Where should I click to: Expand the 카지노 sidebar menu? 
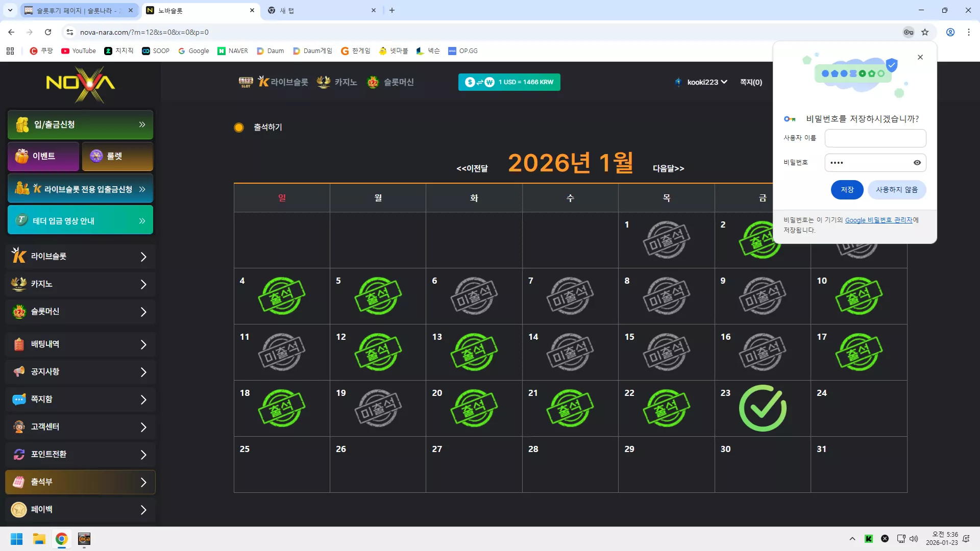81,284
